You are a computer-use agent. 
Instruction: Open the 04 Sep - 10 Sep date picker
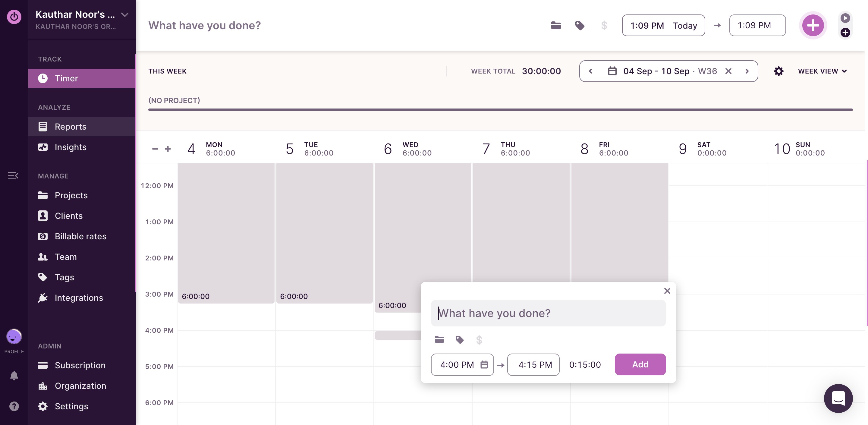click(x=656, y=71)
